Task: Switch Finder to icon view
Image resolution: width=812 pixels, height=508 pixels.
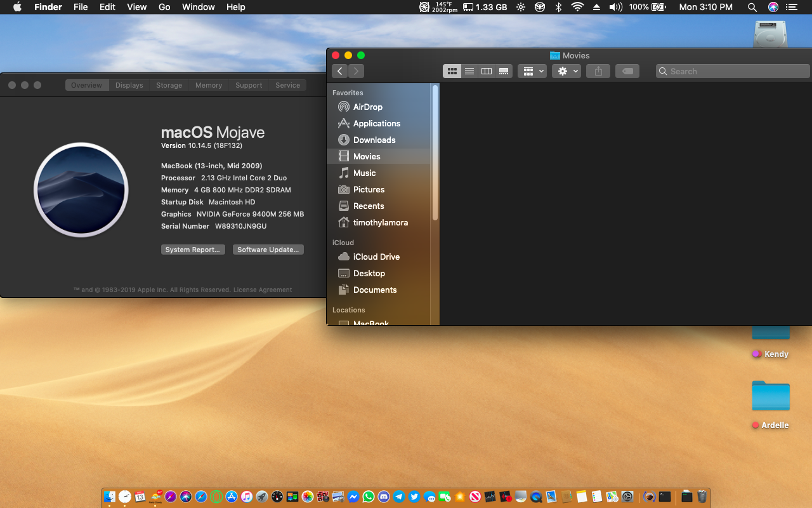Action: pyautogui.click(x=452, y=71)
